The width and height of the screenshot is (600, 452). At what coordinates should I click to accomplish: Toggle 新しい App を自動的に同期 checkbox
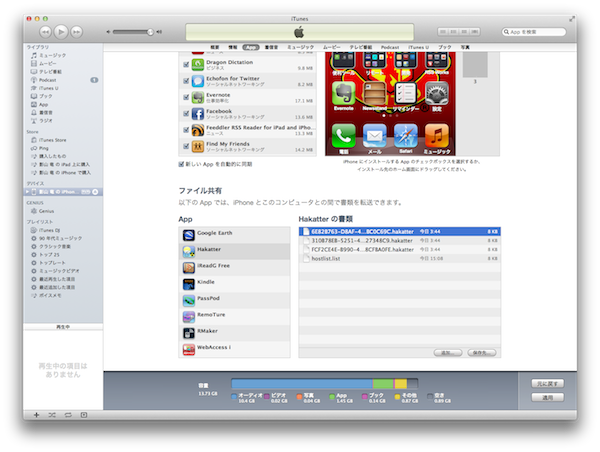point(181,164)
